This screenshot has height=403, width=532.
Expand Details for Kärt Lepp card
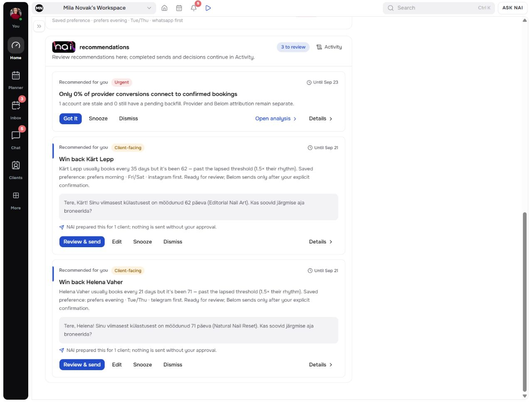pos(320,242)
